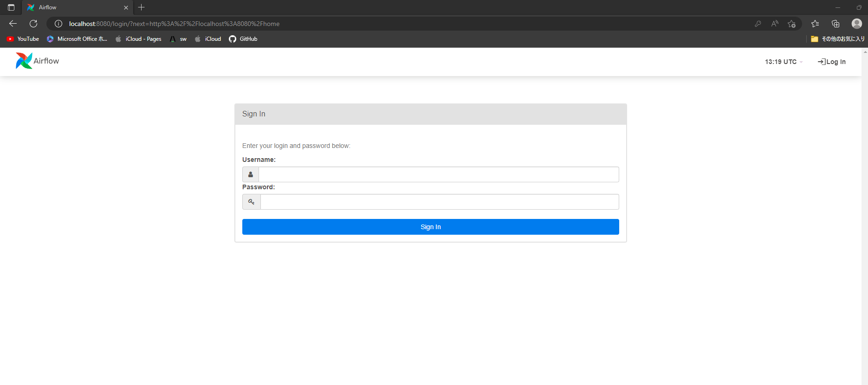
Task: Open the browser profile avatar
Action: pos(856,24)
